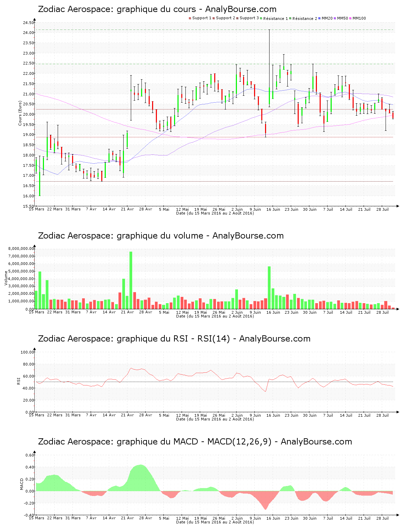
Task: Click the 0.60 value on MACD axis
Action: point(30,455)
